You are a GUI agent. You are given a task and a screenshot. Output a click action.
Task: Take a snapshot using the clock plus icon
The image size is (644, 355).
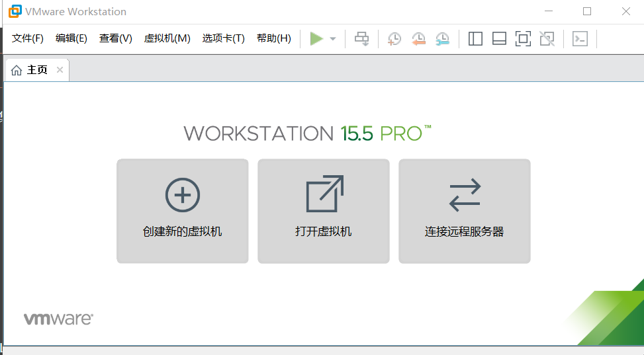[x=394, y=39]
